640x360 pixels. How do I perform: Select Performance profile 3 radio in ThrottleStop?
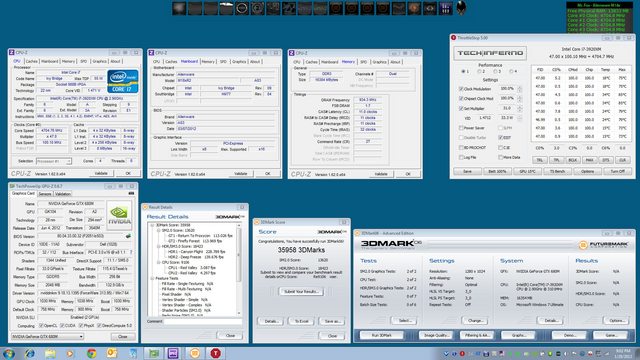tap(495, 71)
